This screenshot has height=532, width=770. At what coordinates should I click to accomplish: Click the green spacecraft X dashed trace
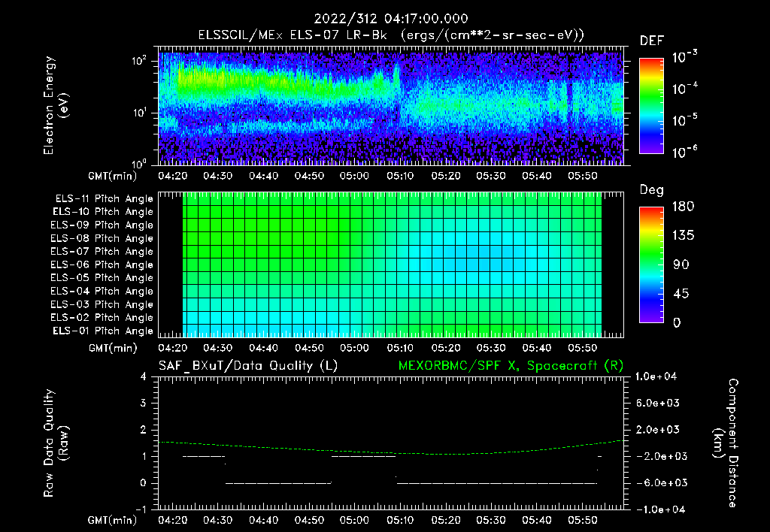(x=391, y=449)
